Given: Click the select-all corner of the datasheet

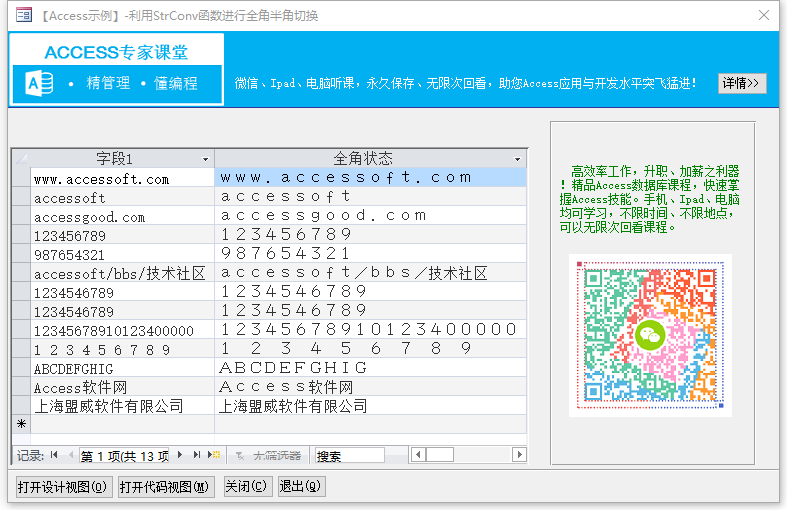Looking at the screenshot, I should pos(21,159).
